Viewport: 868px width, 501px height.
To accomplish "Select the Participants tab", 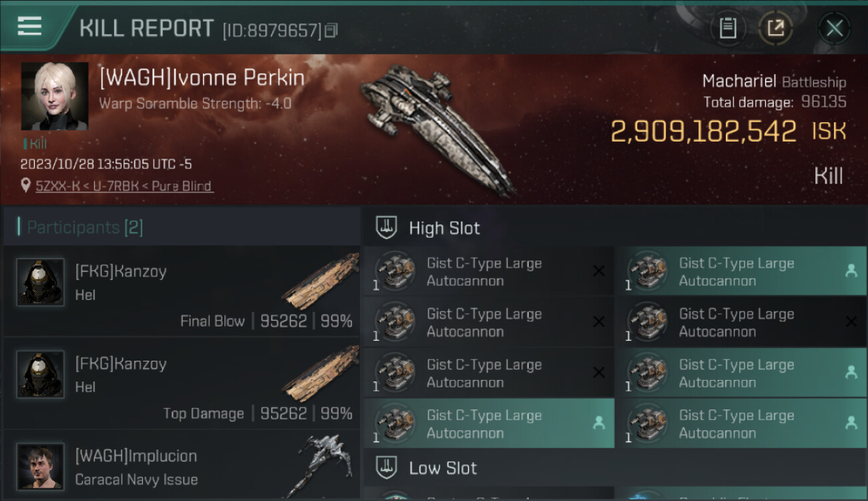I will [x=85, y=227].
